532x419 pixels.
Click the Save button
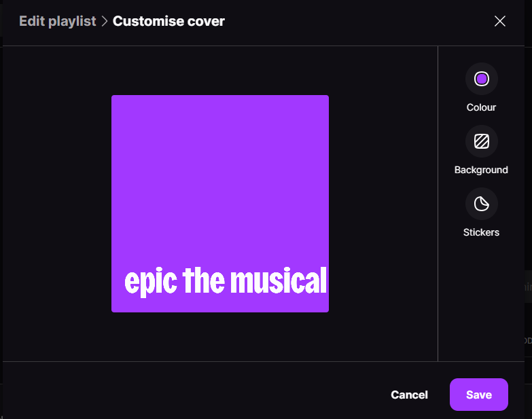pyautogui.click(x=479, y=395)
